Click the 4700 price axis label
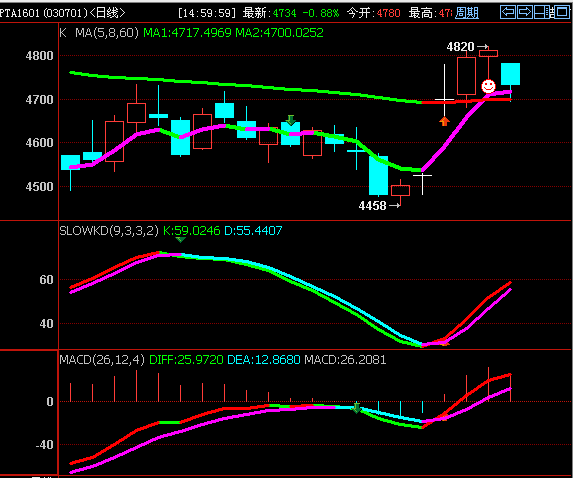Viewport: 573px width, 478px height. point(39,99)
